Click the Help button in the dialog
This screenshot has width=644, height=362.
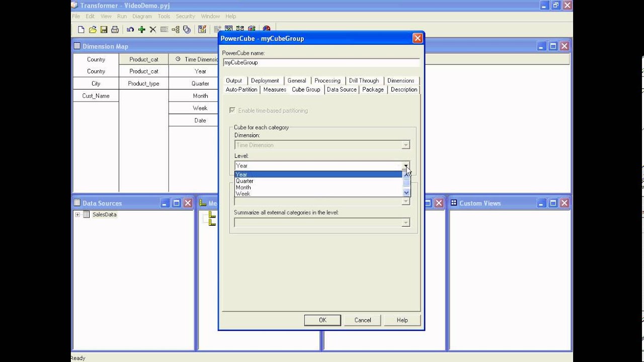coord(403,320)
